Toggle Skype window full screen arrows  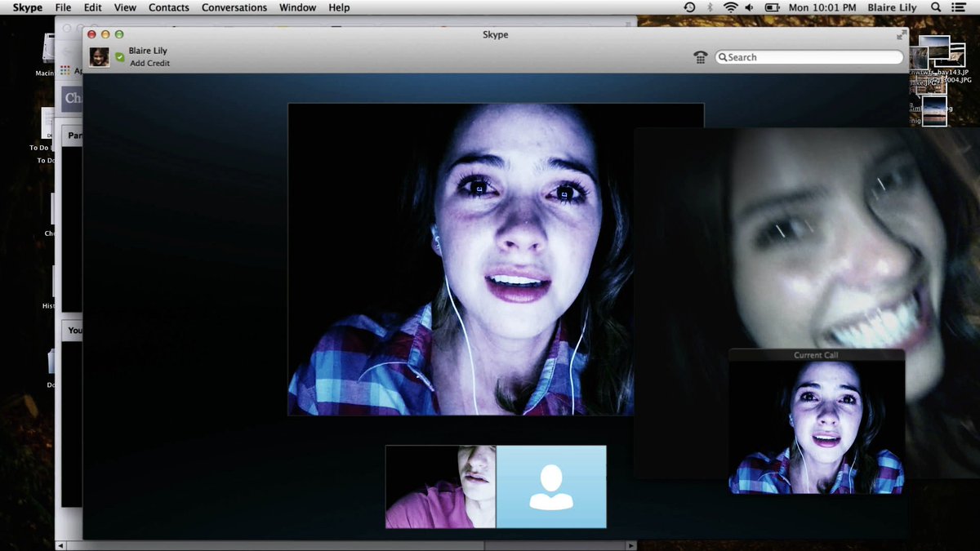(901, 35)
